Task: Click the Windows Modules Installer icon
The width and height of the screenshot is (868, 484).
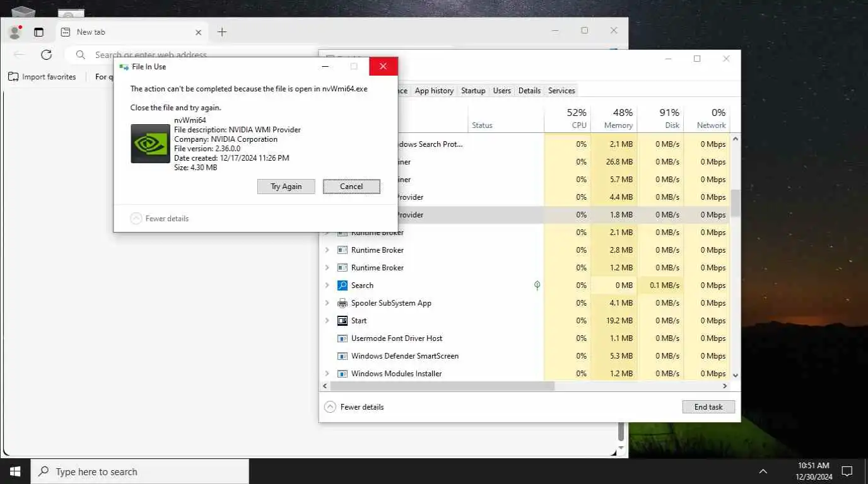Action: coord(343,374)
